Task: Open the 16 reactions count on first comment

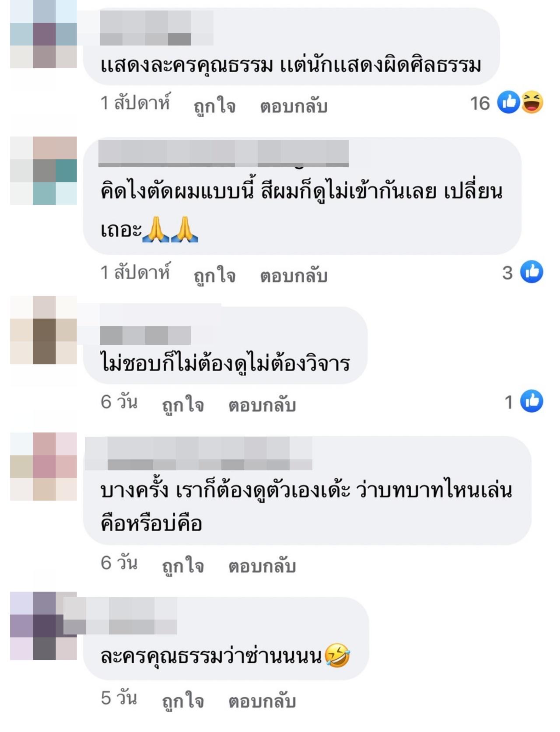Action: coord(479,104)
